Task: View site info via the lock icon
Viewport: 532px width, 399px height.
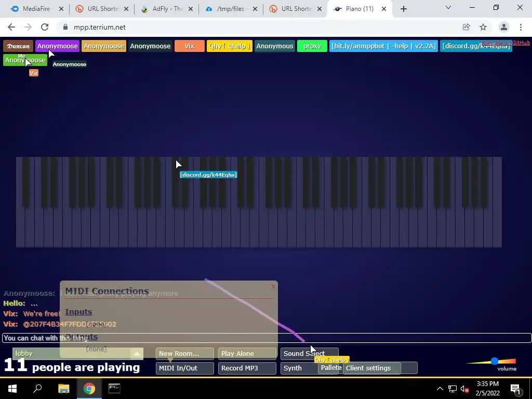Action: 65,27
